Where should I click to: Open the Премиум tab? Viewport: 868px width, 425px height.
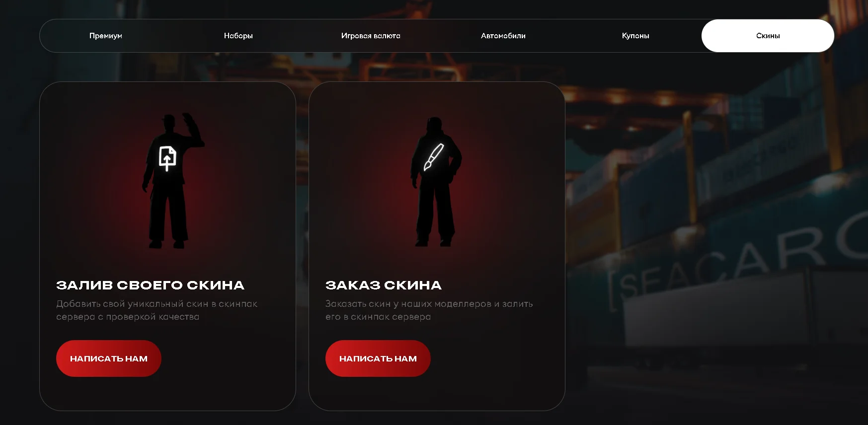106,36
